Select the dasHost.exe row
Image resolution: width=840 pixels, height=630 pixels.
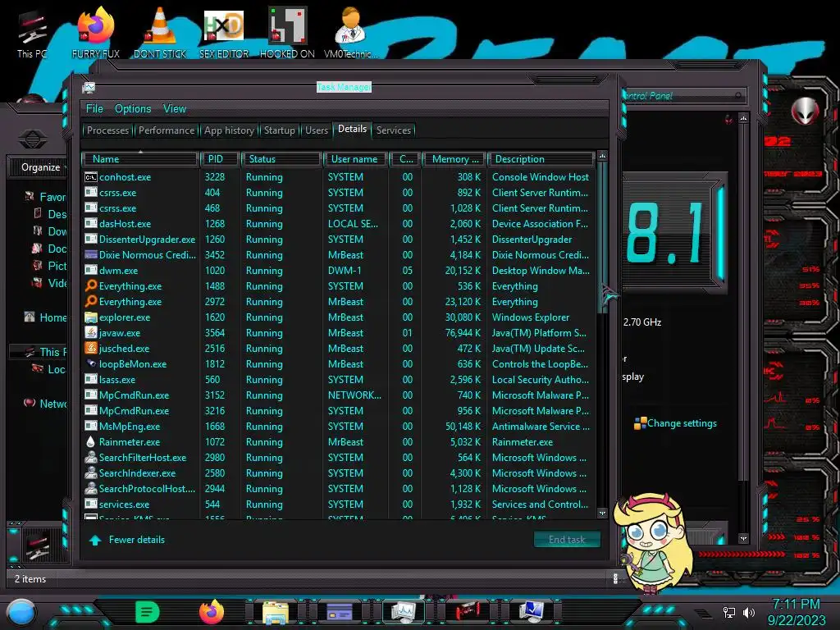point(338,224)
